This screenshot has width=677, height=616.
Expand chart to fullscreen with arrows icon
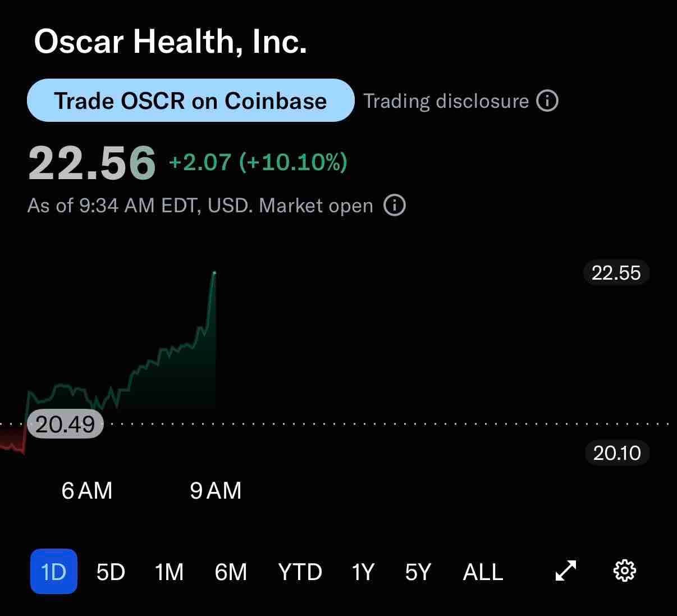pos(565,571)
